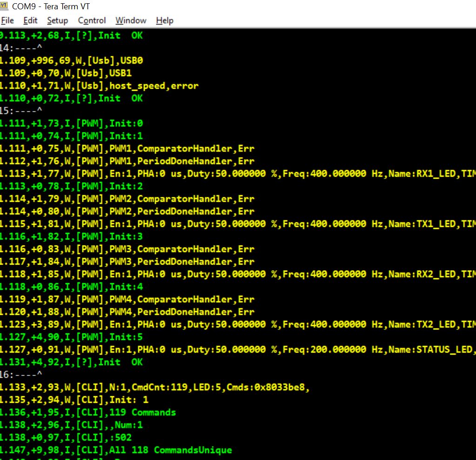476x460 pixels.
Task: Click the PWM line with 'Name:TX1_LED'
Action: pos(238,224)
